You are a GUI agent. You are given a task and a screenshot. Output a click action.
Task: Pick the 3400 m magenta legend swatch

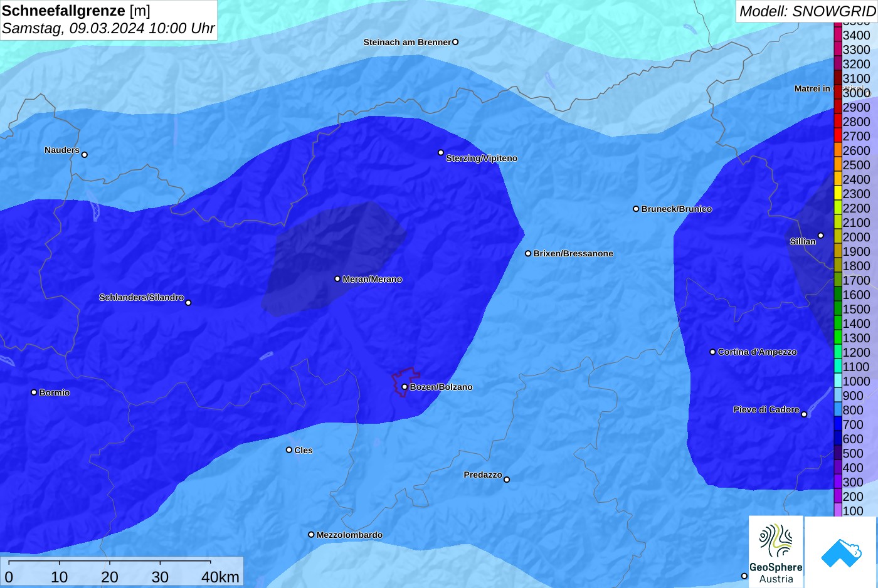(x=838, y=35)
